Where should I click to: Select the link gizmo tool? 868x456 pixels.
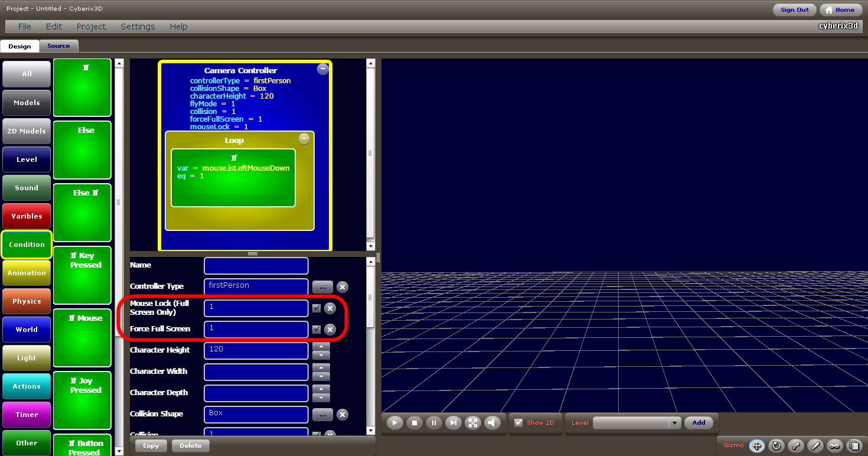pos(834,445)
